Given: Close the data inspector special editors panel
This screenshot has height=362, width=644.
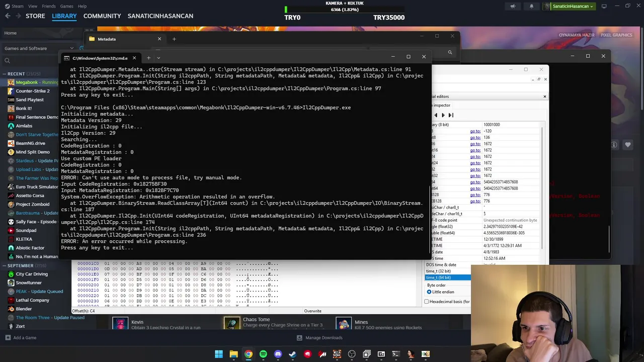Looking at the screenshot, I should pyautogui.click(x=544, y=97).
